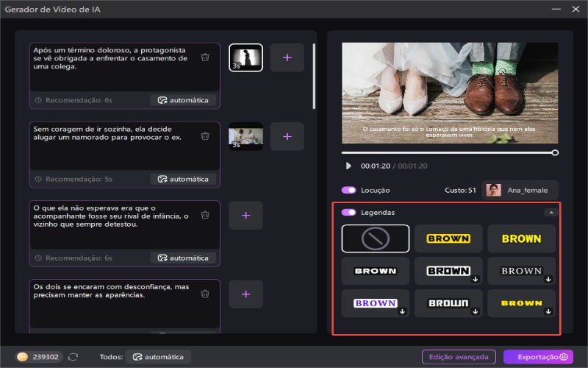Select the couple clip thumbnail, 3s

click(x=246, y=136)
